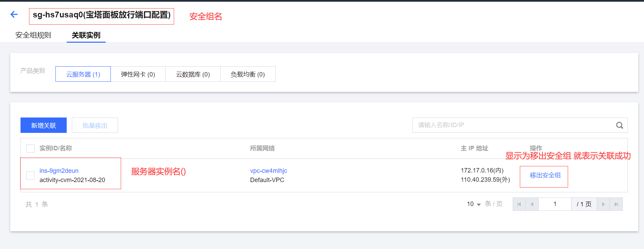Image resolution: width=644 pixels, height=249 pixels.
Task: Click the / 1 页 page total
Action: [584, 204]
